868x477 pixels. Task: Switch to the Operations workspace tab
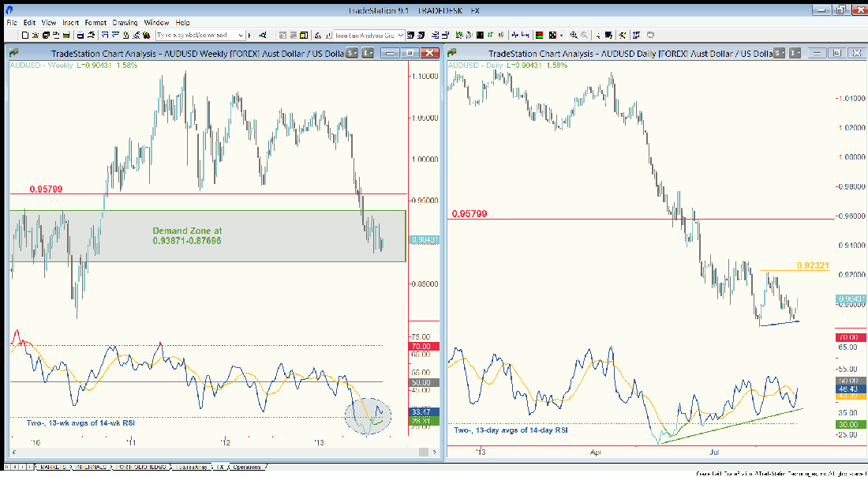click(x=246, y=467)
